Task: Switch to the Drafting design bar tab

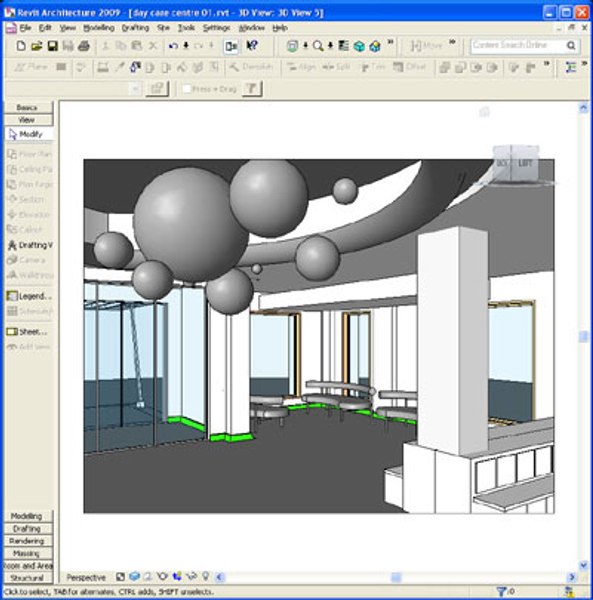Action: click(28, 529)
